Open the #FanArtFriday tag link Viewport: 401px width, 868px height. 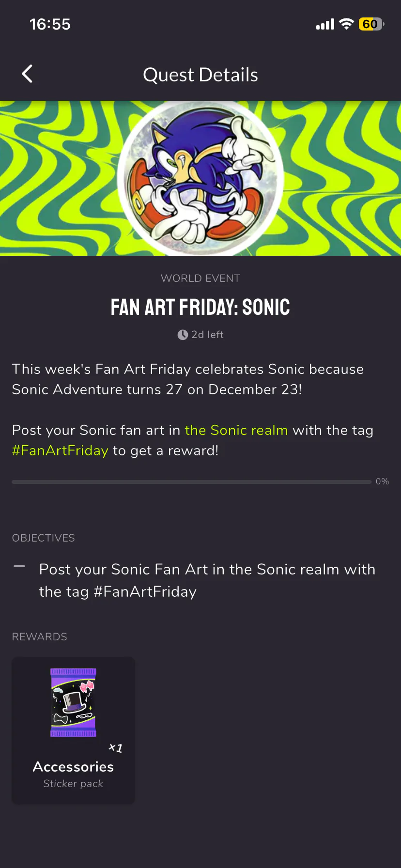(x=60, y=450)
